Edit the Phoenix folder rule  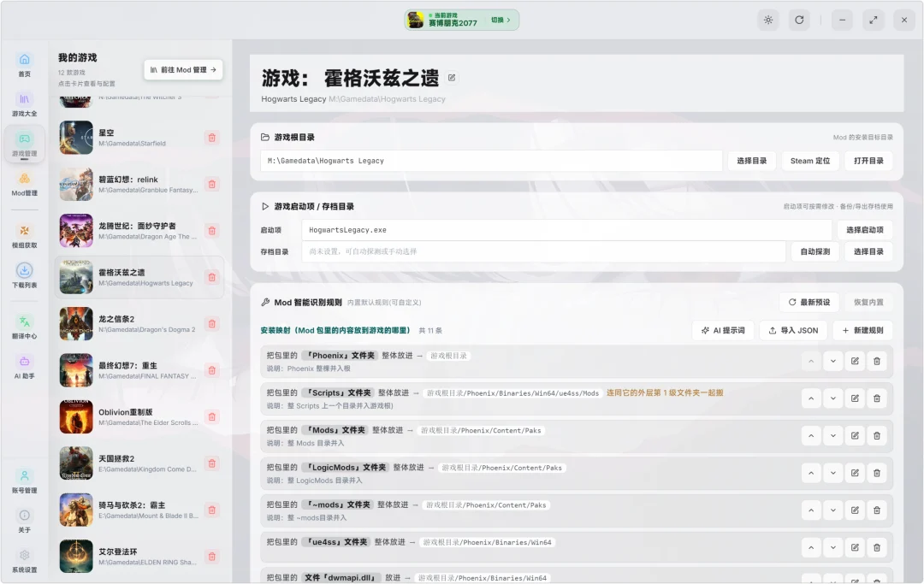[x=855, y=361]
